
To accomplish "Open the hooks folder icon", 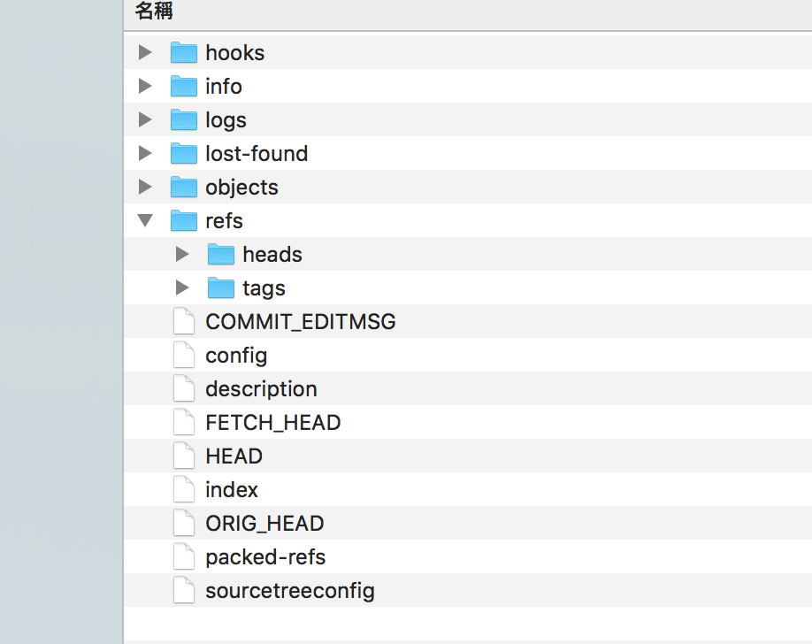I will (x=183, y=52).
